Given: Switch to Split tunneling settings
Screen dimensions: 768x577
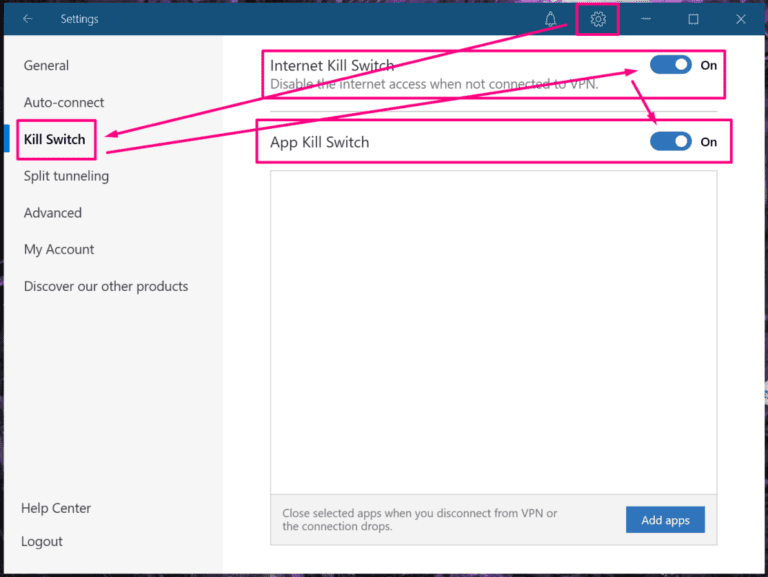Looking at the screenshot, I should [66, 176].
